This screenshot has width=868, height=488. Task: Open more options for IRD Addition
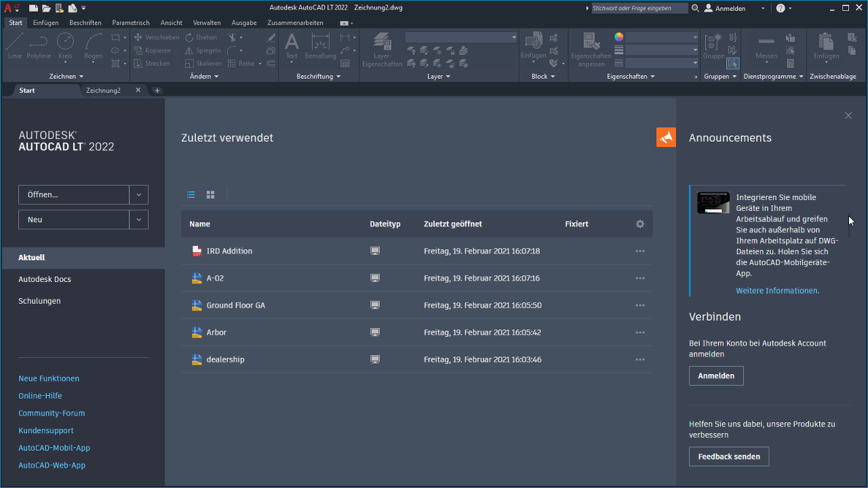click(x=639, y=251)
